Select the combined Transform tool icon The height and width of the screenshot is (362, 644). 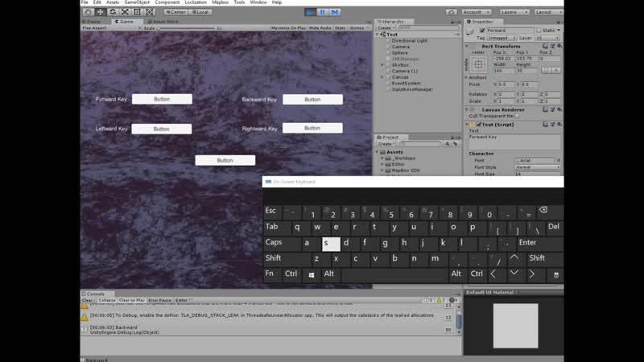pos(150,12)
